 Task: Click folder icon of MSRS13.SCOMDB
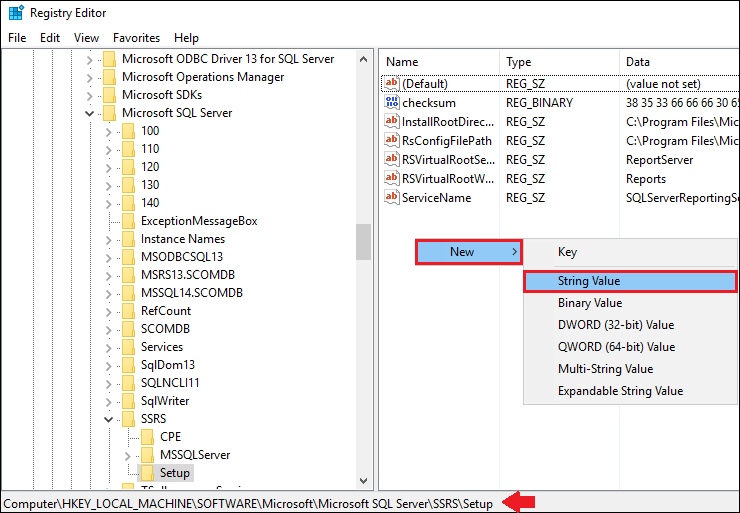[128, 275]
